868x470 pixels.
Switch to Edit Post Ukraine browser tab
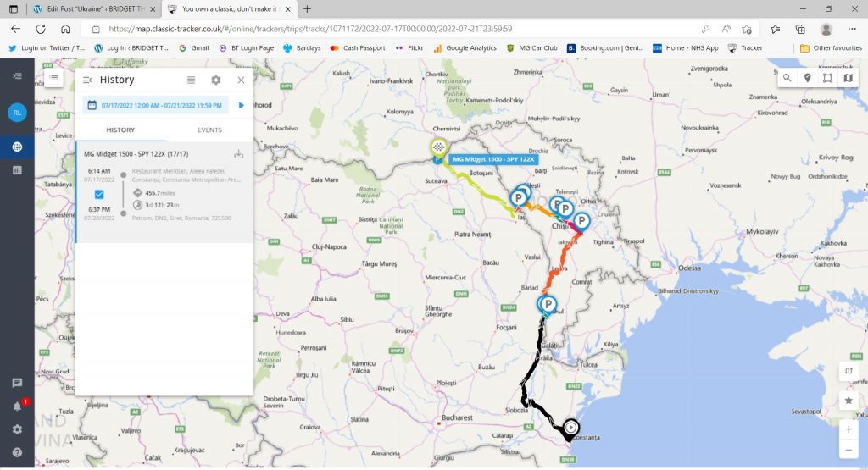94,8
